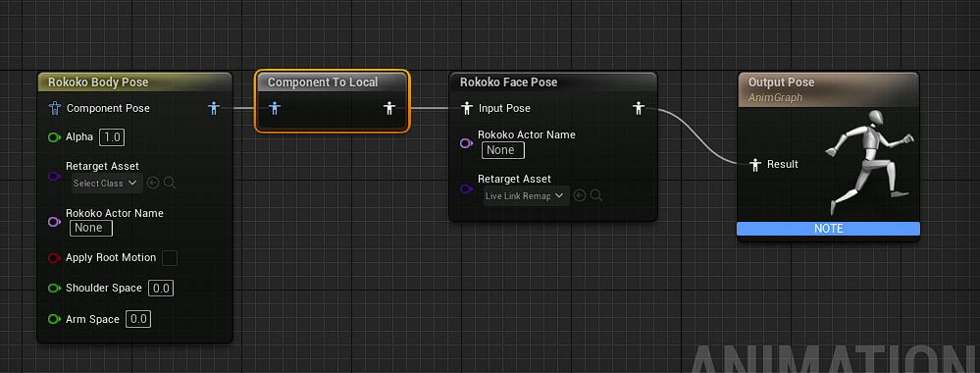Click Retarget Asset pin on Rokoko Face Pose
Viewport: 980px width, 373px height.
(x=466, y=189)
